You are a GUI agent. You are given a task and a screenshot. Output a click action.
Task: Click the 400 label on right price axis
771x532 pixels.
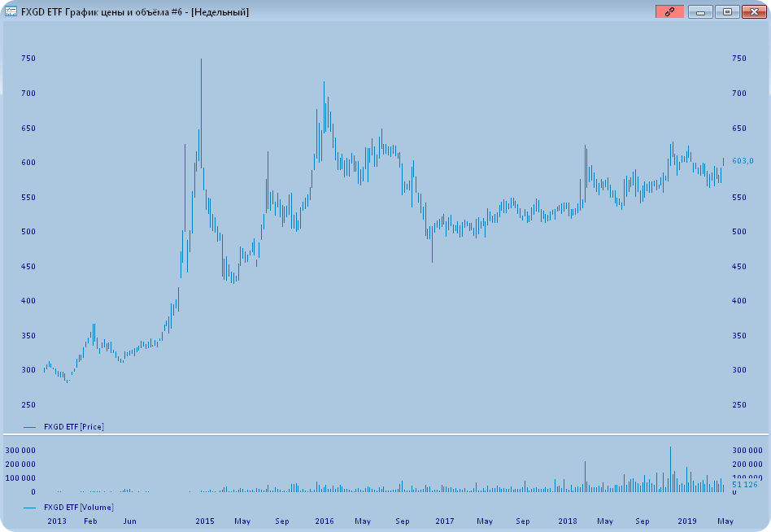coord(739,300)
